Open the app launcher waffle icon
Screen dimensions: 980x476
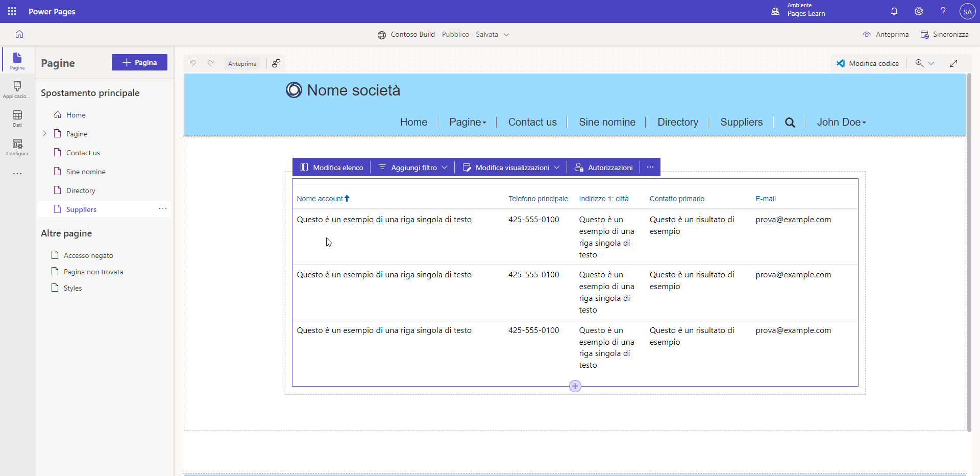(12, 11)
